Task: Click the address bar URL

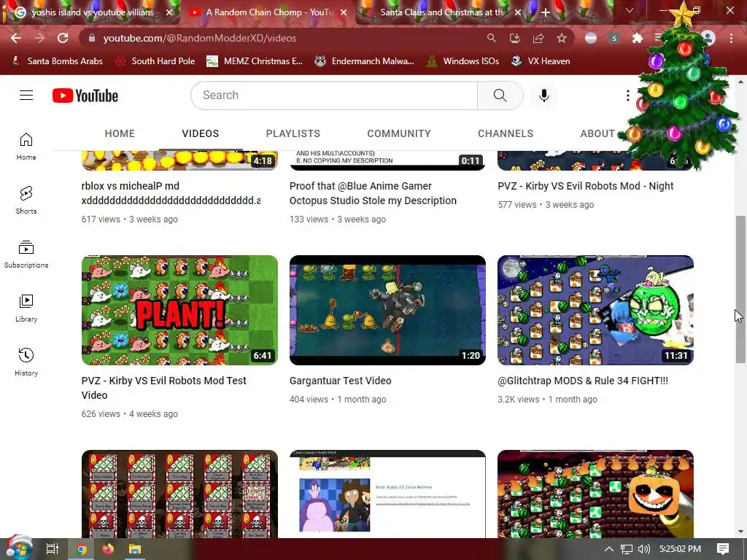Action: pyautogui.click(x=200, y=38)
